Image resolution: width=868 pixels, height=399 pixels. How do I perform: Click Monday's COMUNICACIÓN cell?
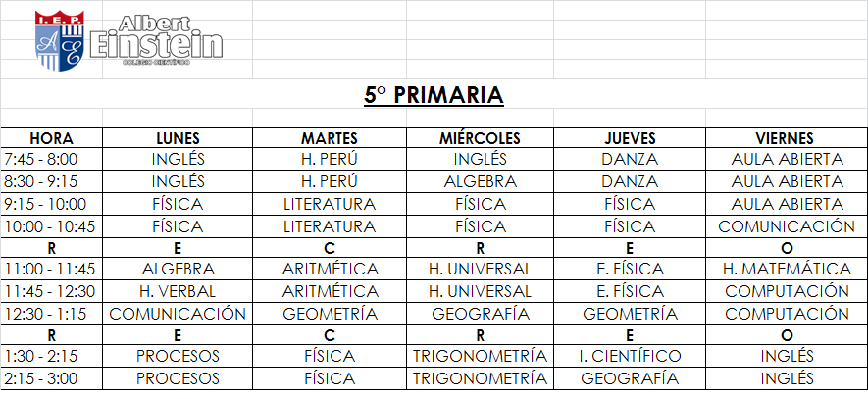(x=179, y=314)
